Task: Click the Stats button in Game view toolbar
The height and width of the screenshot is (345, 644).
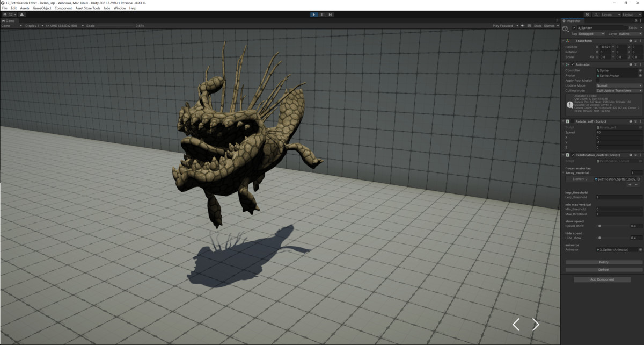Action: tap(538, 25)
